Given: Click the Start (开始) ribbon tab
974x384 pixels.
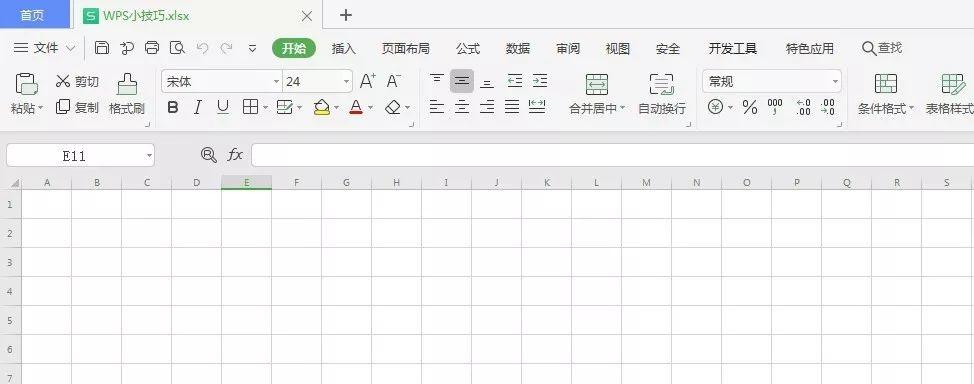Looking at the screenshot, I should [294, 48].
